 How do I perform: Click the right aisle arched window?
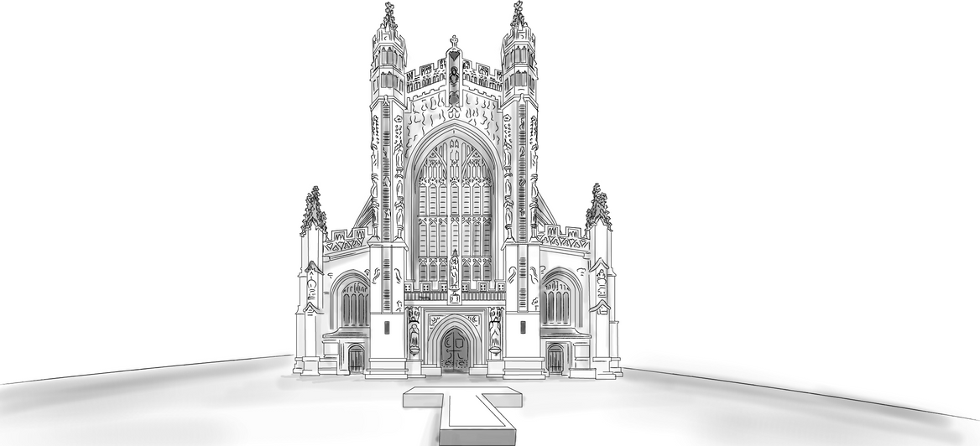point(555,300)
